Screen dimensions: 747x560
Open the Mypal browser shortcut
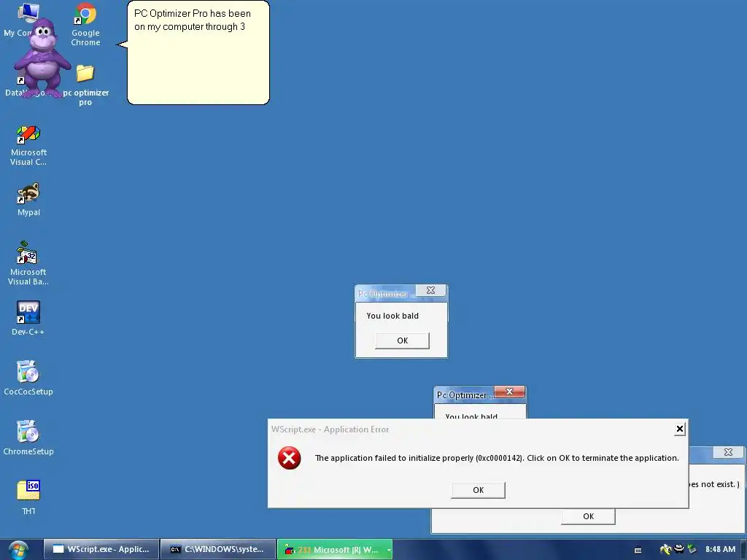coord(28,199)
